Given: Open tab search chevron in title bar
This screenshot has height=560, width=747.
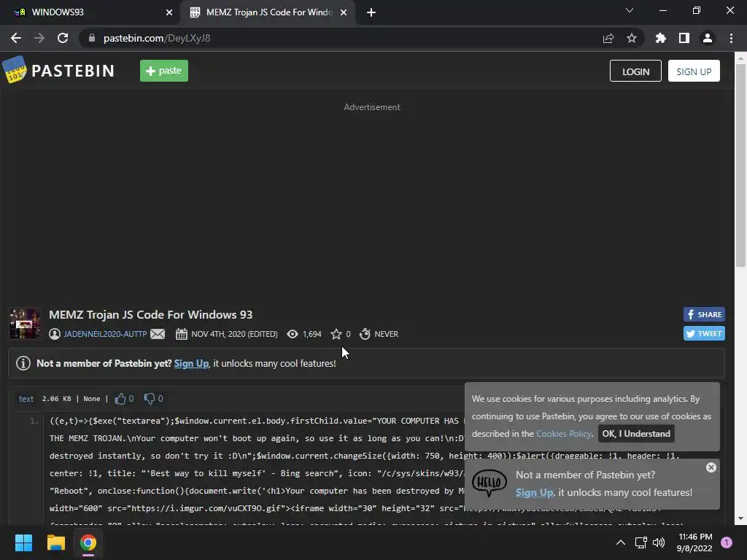Looking at the screenshot, I should tap(630, 10).
